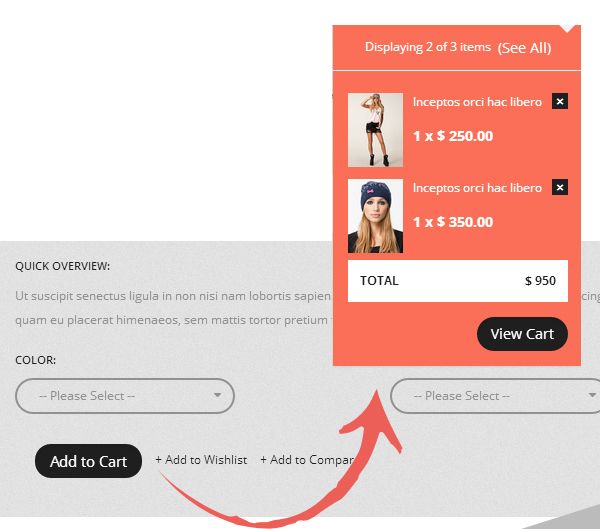The image size is (600, 529).
Task: Click the Quick Overview description paragraph
Action: (x=173, y=308)
